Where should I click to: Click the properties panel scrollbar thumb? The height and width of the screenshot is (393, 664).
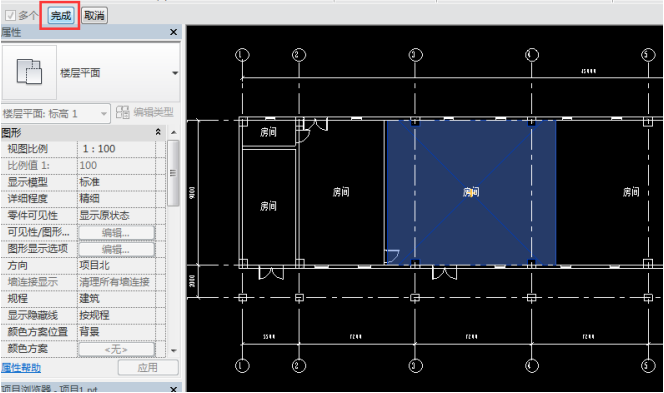pos(173,173)
